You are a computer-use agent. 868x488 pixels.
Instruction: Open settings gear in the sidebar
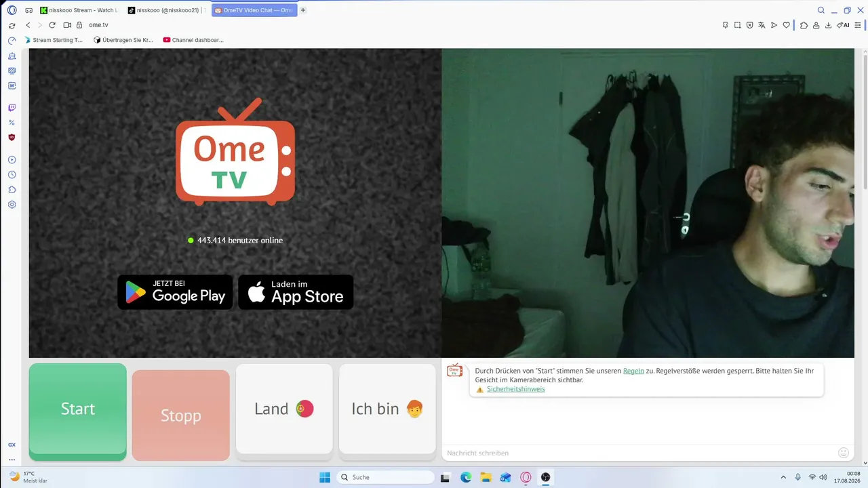coord(12,205)
